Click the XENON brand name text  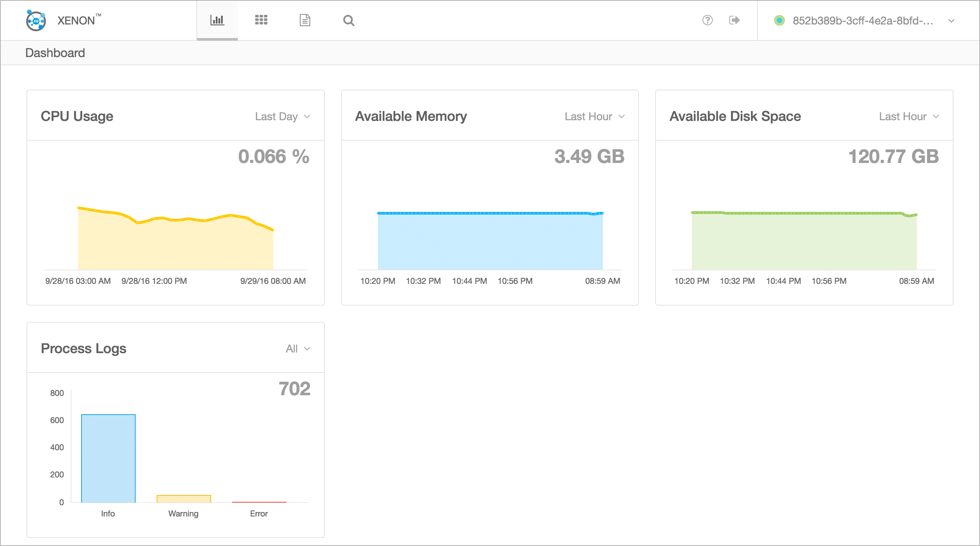(x=76, y=20)
